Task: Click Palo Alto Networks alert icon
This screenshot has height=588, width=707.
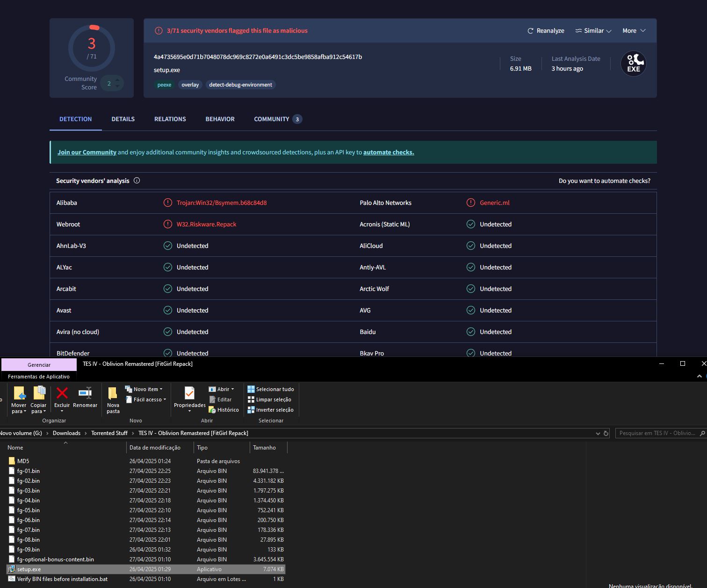Action: [x=471, y=203]
